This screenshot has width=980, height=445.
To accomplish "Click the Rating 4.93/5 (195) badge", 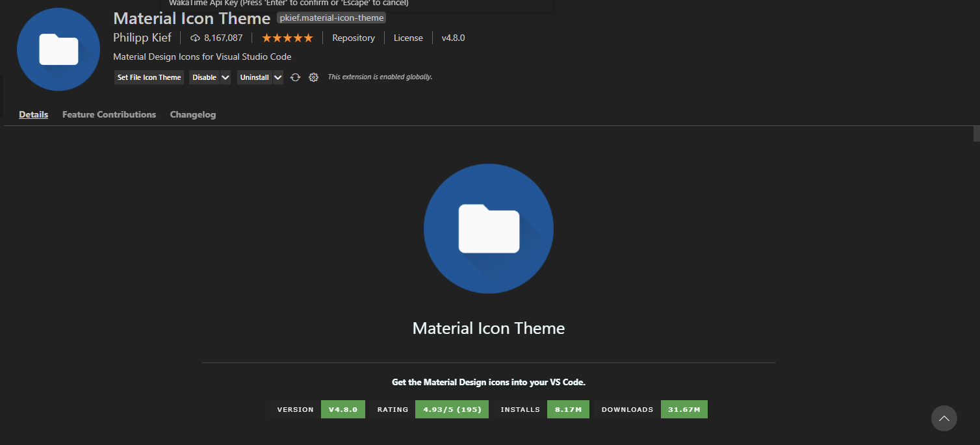I will coord(429,409).
